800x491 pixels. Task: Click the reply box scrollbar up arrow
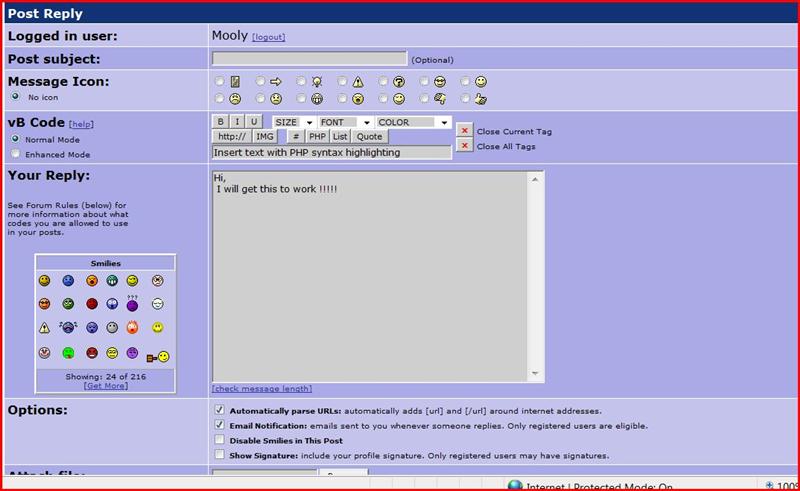(535, 179)
